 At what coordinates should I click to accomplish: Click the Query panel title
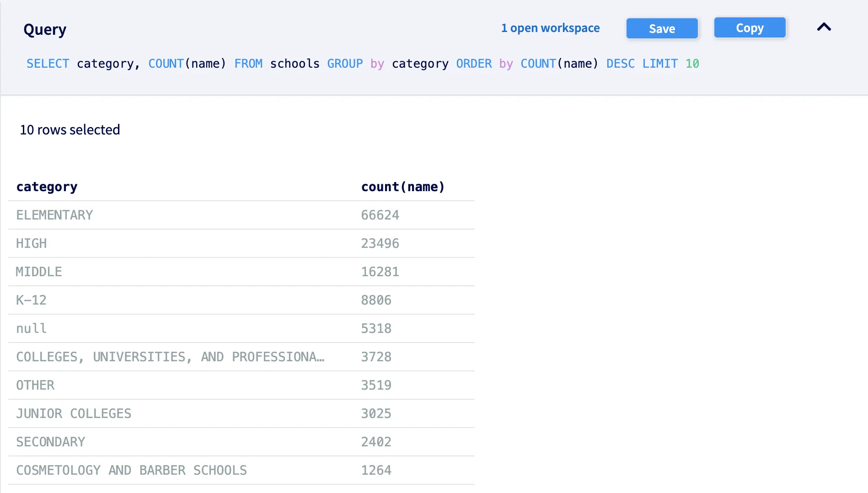click(45, 29)
